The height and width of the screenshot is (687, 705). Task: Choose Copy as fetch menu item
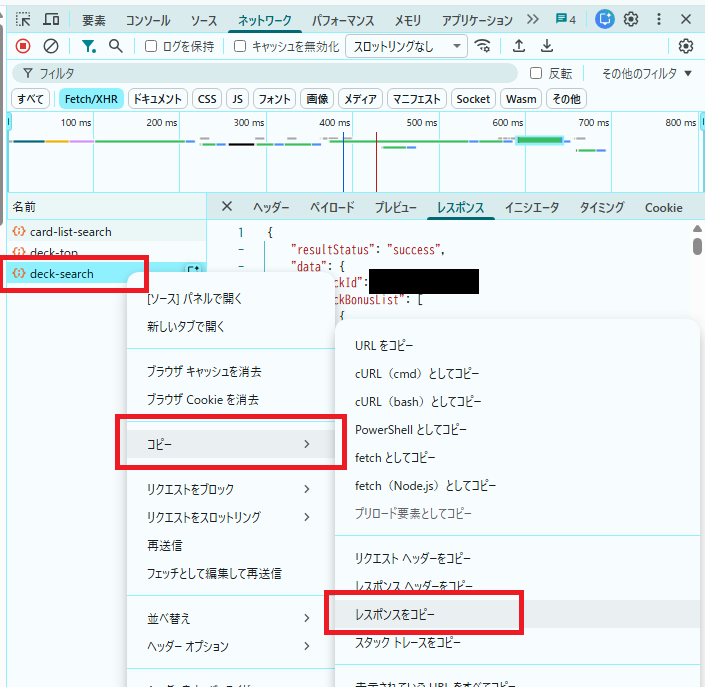[x=517, y=458]
